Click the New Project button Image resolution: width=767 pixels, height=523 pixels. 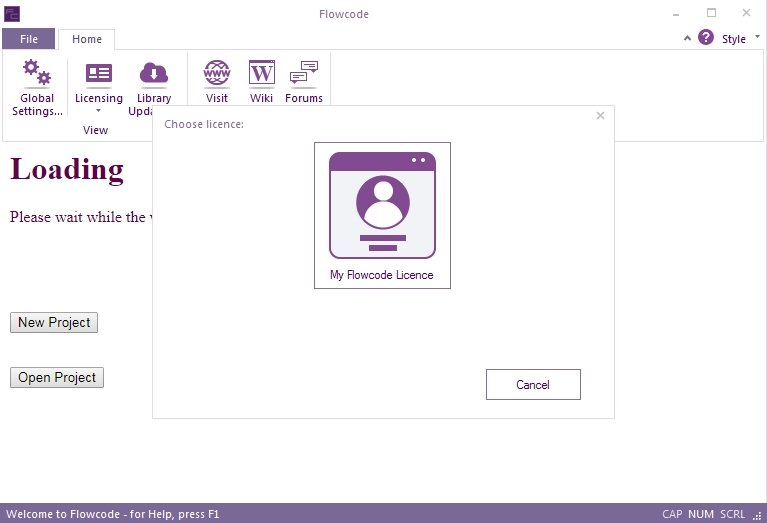[54, 322]
